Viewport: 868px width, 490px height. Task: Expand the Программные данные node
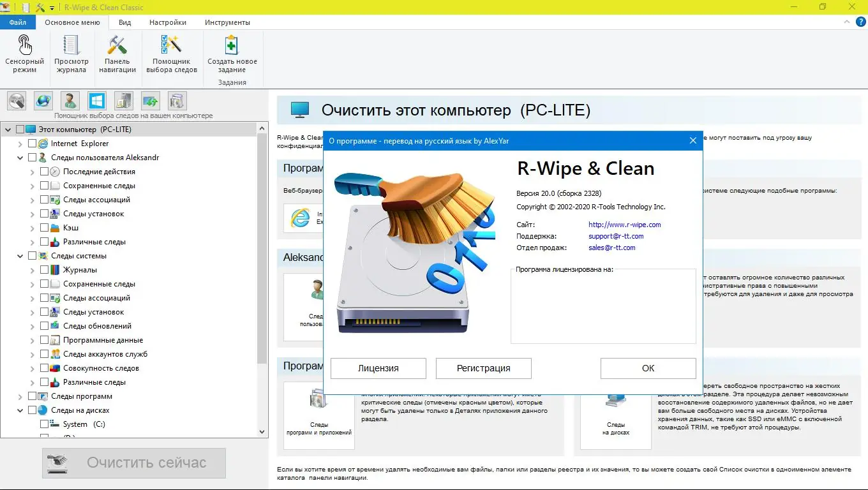click(x=33, y=340)
